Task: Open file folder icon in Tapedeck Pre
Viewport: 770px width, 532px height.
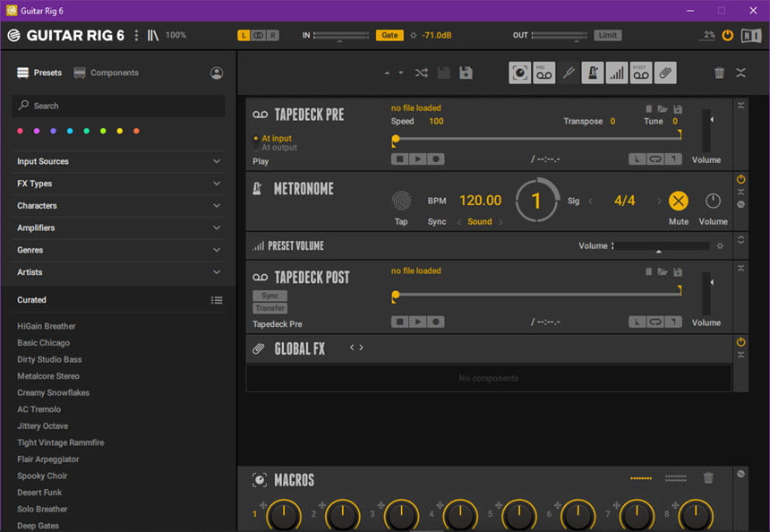Action: [x=663, y=109]
